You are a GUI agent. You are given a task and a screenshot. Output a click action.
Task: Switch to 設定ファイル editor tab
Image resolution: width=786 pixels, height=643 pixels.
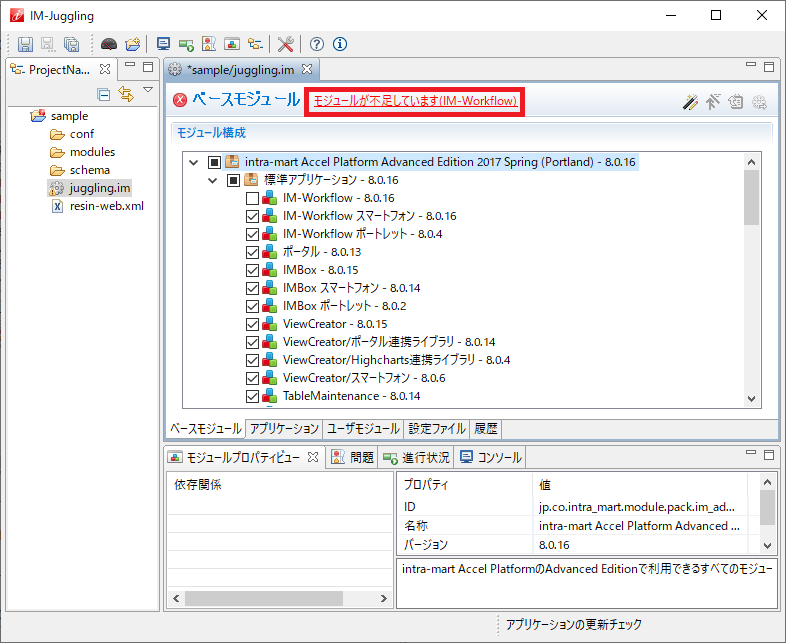pos(437,429)
